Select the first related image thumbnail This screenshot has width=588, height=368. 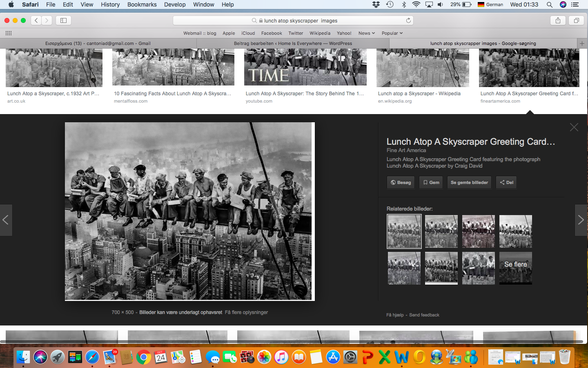(404, 231)
